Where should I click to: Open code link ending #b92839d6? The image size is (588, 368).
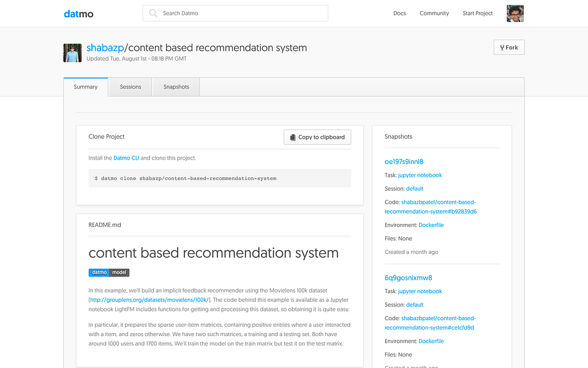(x=431, y=207)
